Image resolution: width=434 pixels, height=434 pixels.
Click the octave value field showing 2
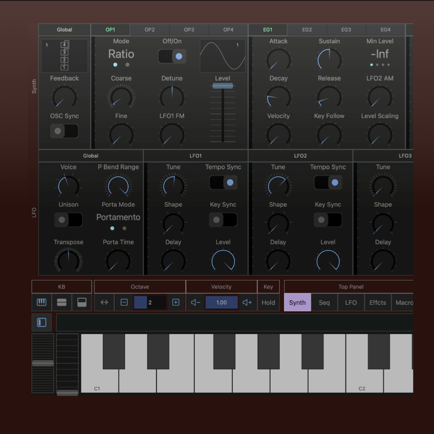[150, 302]
